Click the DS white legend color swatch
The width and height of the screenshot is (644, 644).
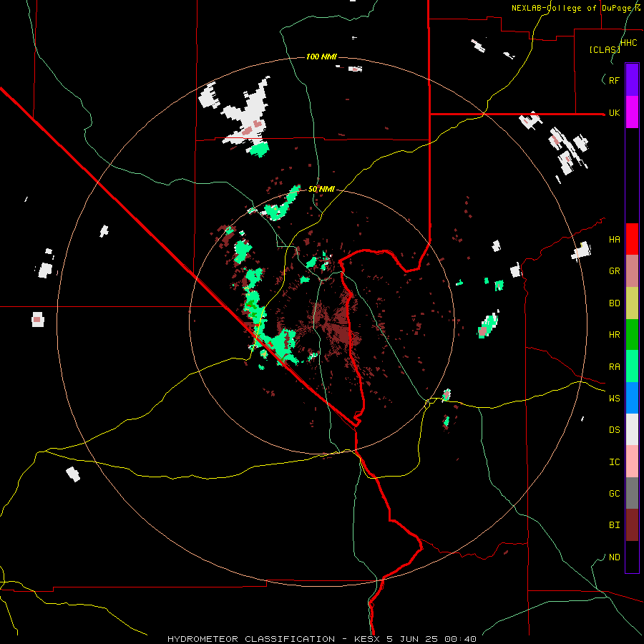[632, 429]
